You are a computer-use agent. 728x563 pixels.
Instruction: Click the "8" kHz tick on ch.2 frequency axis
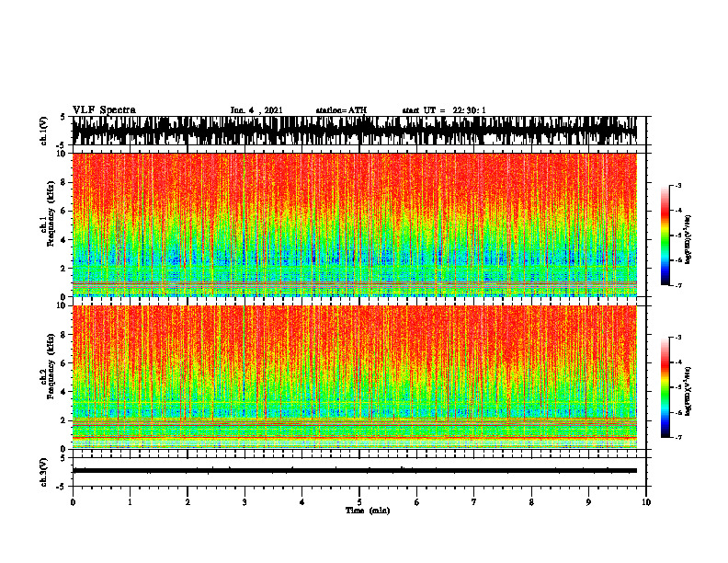pos(63,335)
